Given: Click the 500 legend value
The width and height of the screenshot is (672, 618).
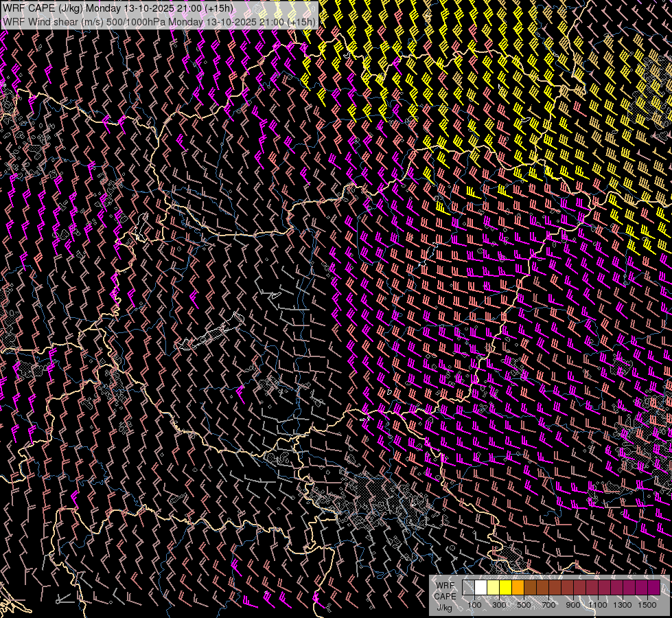Looking at the screenshot, I should (x=524, y=605).
